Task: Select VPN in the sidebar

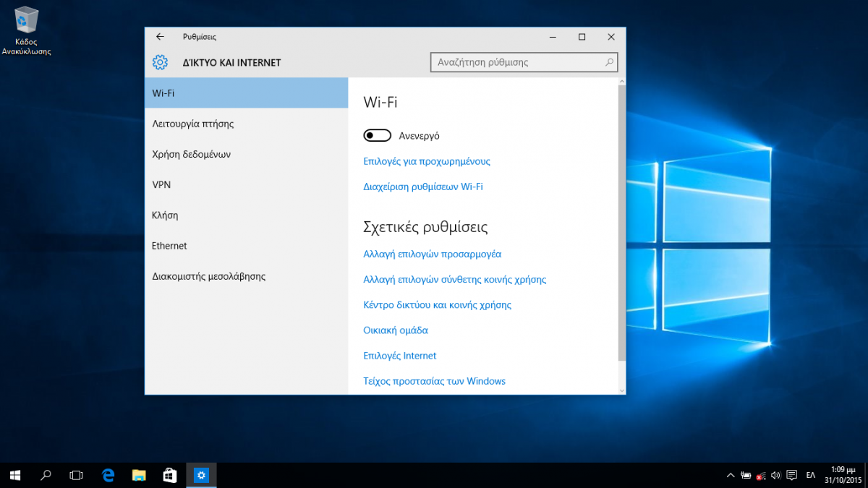Action: (x=247, y=184)
